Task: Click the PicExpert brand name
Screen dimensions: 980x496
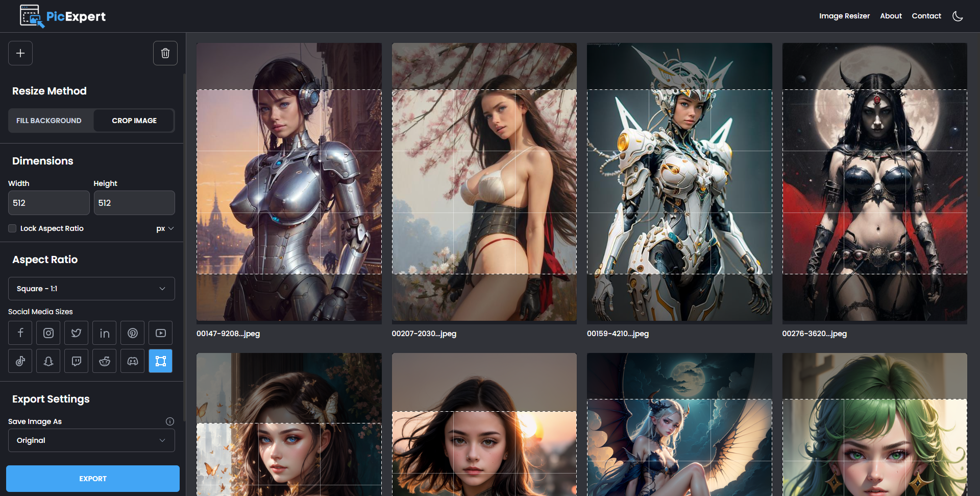Action: coord(76,16)
